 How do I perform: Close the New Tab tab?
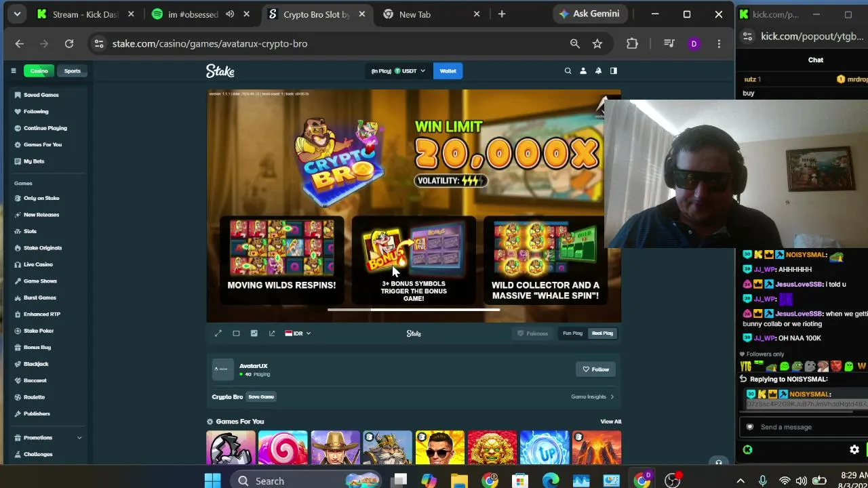(477, 14)
